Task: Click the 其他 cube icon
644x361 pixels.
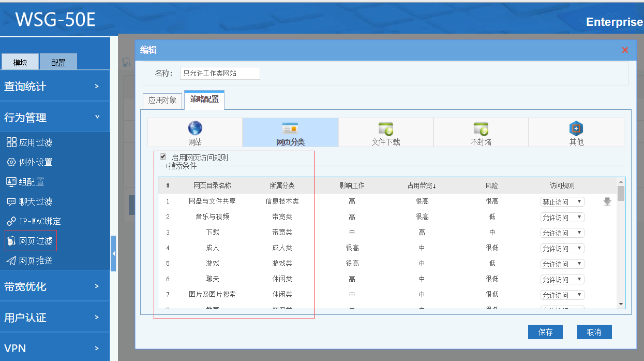Action: click(x=576, y=128)
